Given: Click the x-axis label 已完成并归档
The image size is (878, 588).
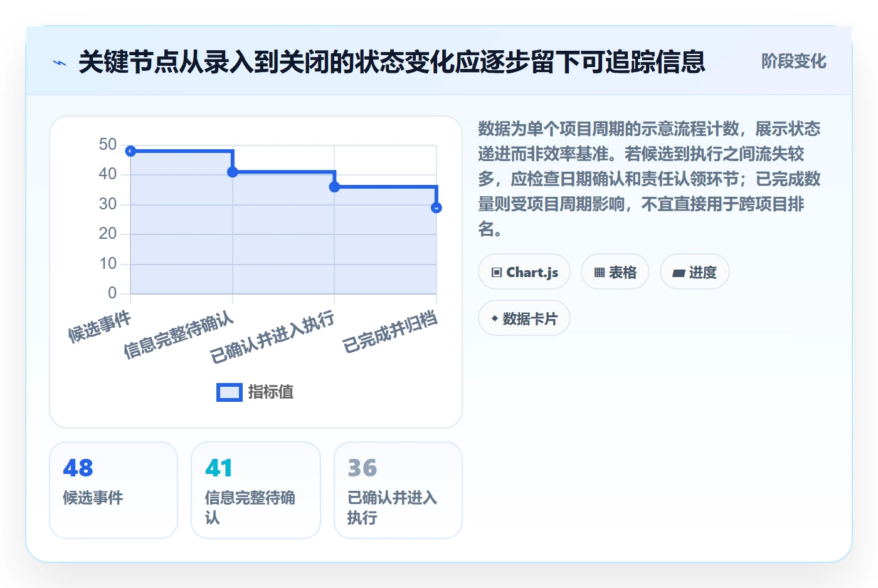Looking at the screenshot, I should [390, 332].
